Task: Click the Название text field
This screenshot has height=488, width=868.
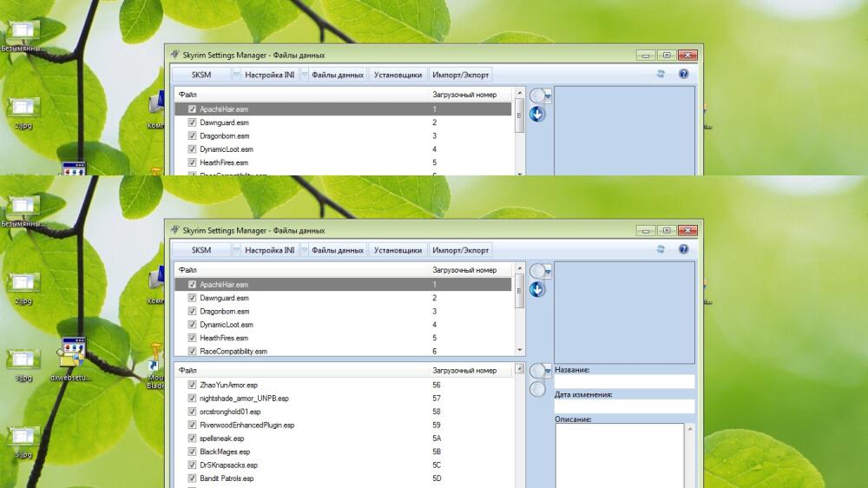Action: [x=624, y=381]
